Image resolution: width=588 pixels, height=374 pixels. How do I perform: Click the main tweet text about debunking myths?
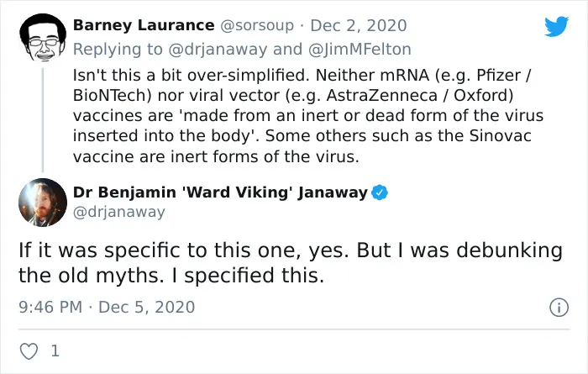[291, 263]
